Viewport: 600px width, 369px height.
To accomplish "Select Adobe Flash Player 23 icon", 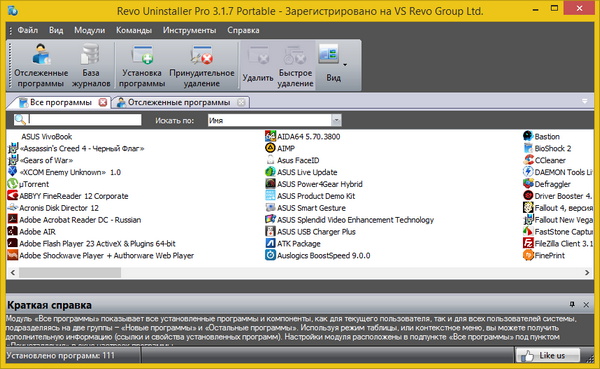I will [13, 243].
